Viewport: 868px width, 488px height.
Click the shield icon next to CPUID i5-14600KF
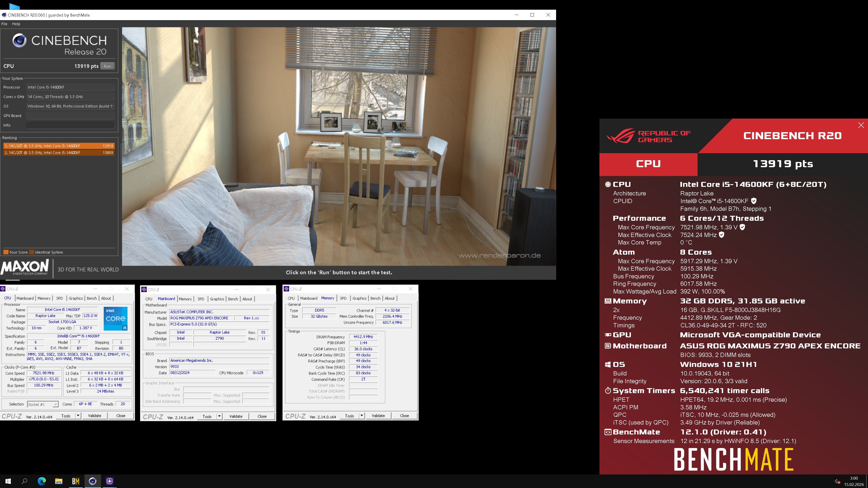click(754, 201)
